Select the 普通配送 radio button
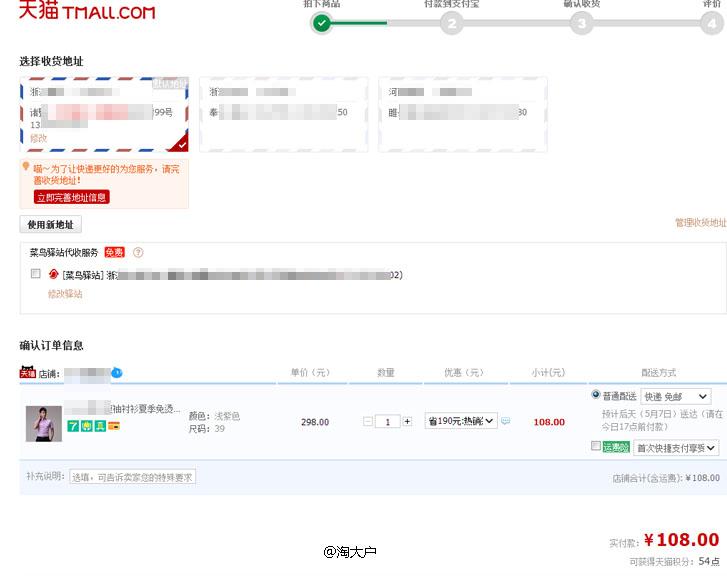727x576 pixels. pyautogui.click(x=596, y=395)
